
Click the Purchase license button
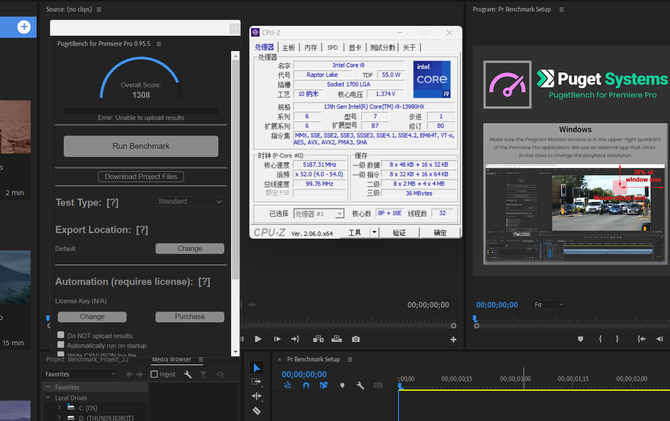point(190,317)
